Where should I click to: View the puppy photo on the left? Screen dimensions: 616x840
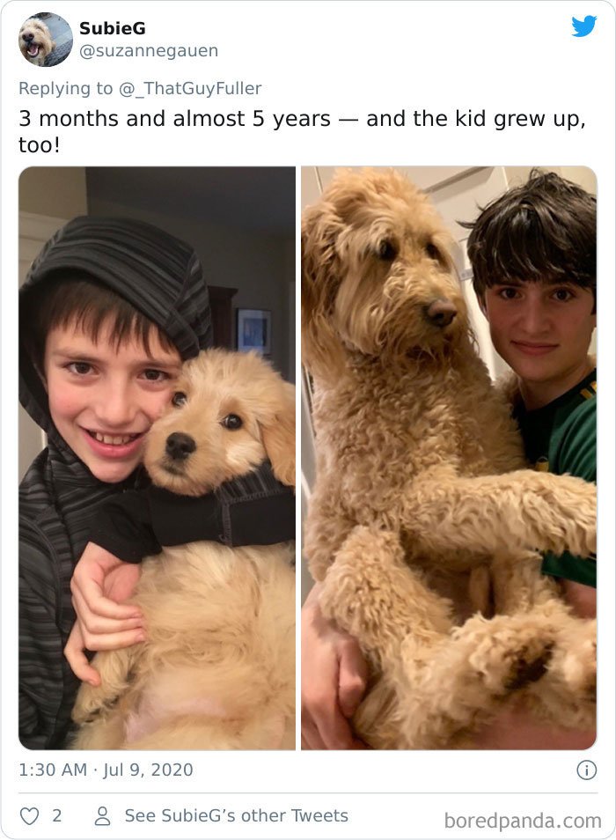point(157,458)
